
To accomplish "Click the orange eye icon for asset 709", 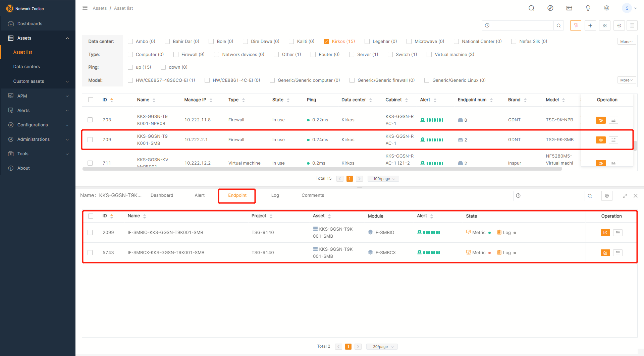I will point(600,140).
